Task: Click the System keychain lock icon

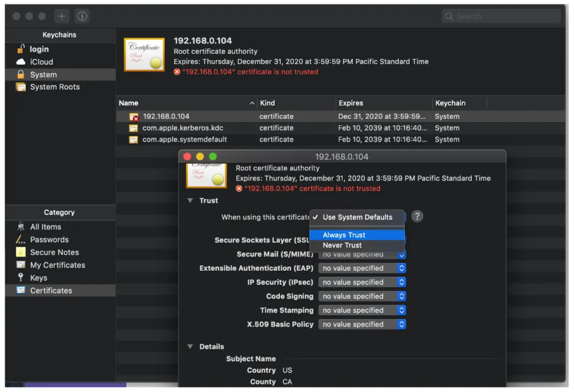Action: point(21,74)
